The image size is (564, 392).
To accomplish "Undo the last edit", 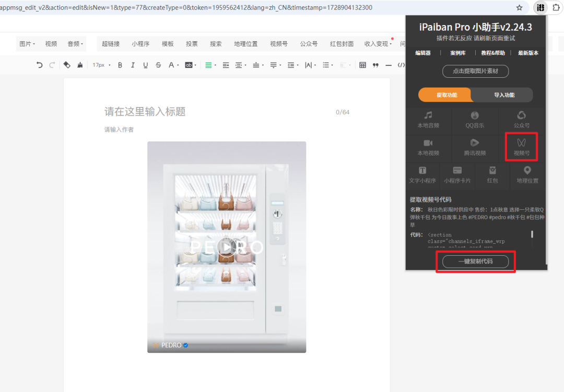I will (x=40, y=65).
